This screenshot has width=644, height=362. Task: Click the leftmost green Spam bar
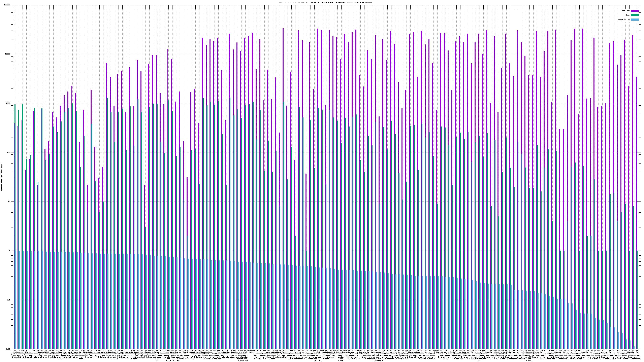pos(15,175)
